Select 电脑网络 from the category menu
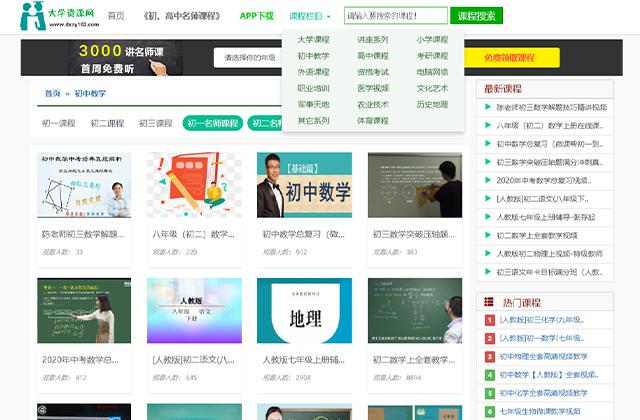The width and height of the screenshot is (640, 420). pyautogui.click(x=432, y=72)
